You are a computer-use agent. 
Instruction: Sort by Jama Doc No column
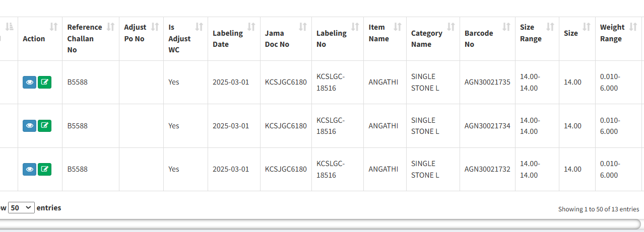pos(286,39)
